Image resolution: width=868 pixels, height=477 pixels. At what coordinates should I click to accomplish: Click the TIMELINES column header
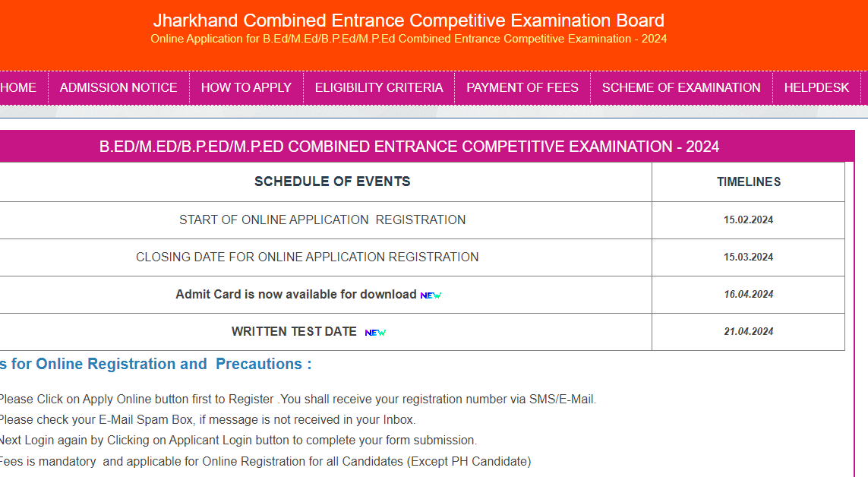click(x=749, y=182)
